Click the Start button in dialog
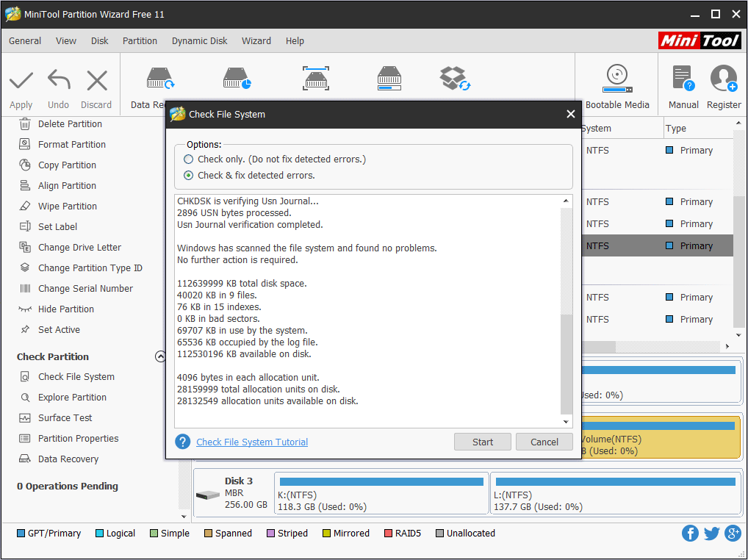 [482, 442]
